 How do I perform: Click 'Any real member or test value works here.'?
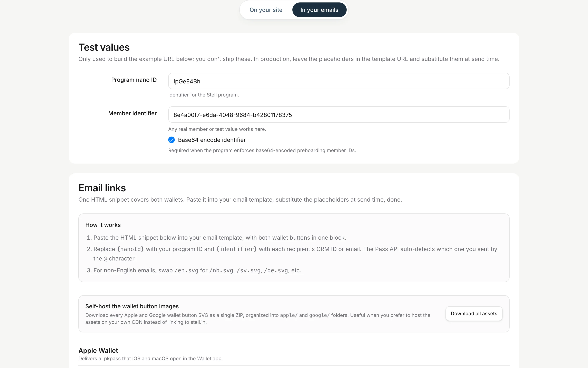pos(217,129)
